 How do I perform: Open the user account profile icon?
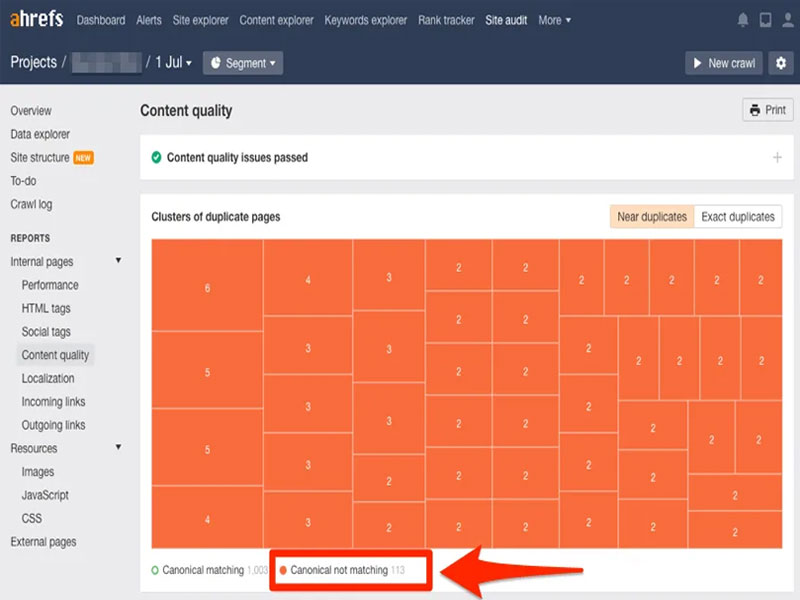(x=788, y=20)
